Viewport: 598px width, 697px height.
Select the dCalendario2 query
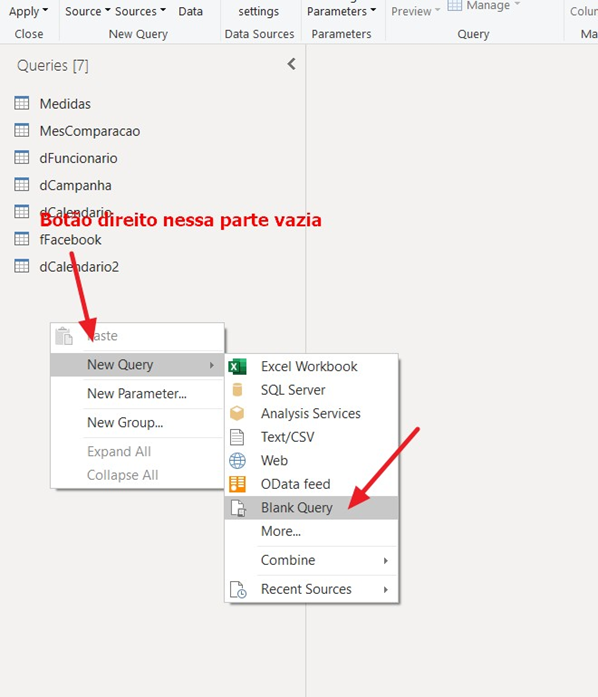(79, 266)
